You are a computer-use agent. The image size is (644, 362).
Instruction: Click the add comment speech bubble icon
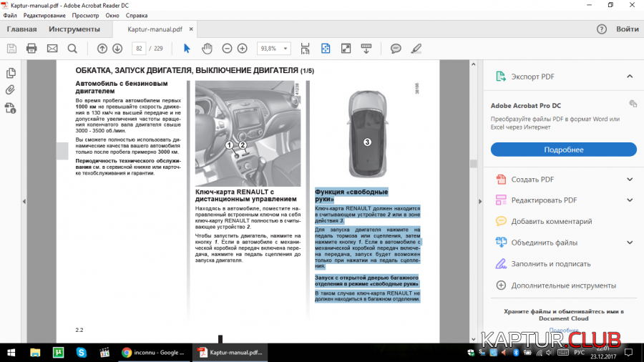[396, 49]
